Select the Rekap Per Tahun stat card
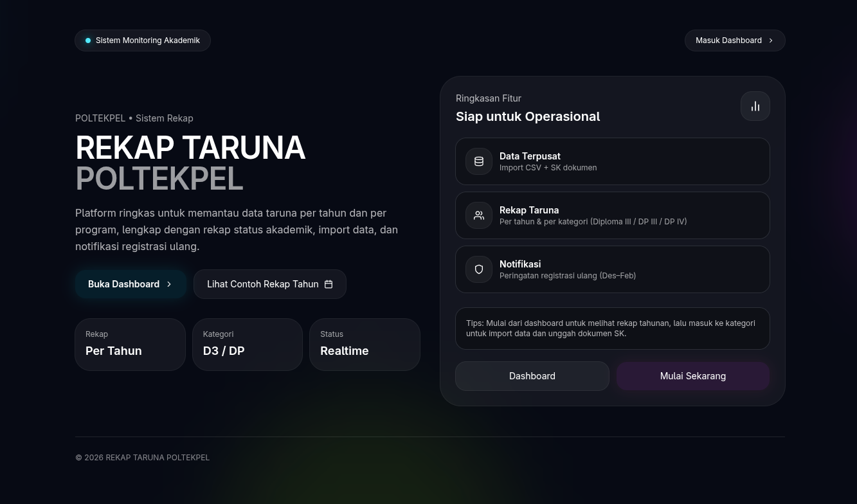The width and height of the screenshot is (857, 504). tap(130, 345)
